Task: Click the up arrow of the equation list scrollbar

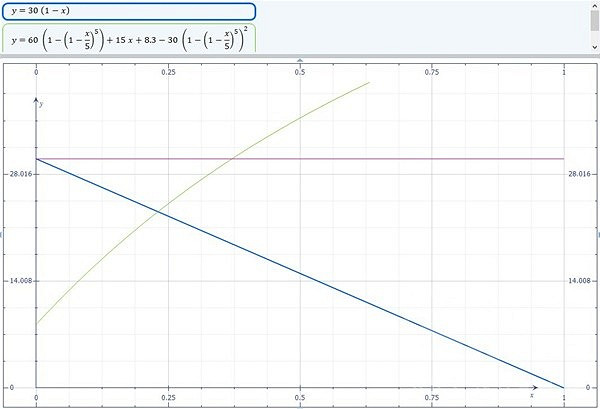Action: [593, 4]
